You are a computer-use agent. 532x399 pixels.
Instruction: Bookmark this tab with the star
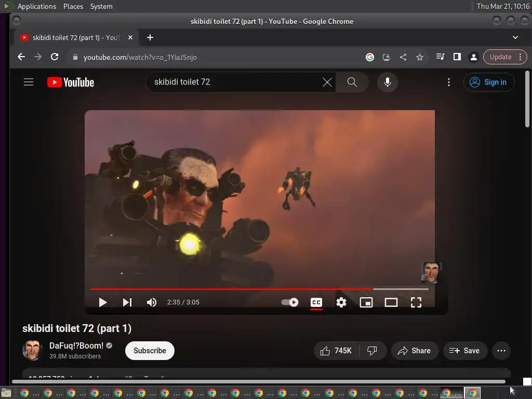coord(420,57)
